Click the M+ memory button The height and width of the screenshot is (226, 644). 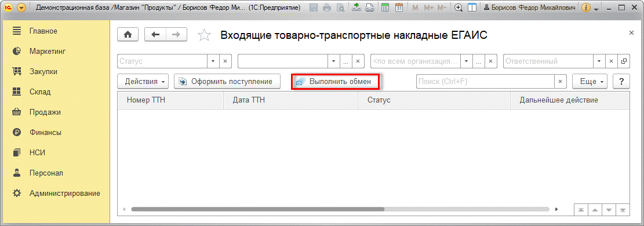429,8
